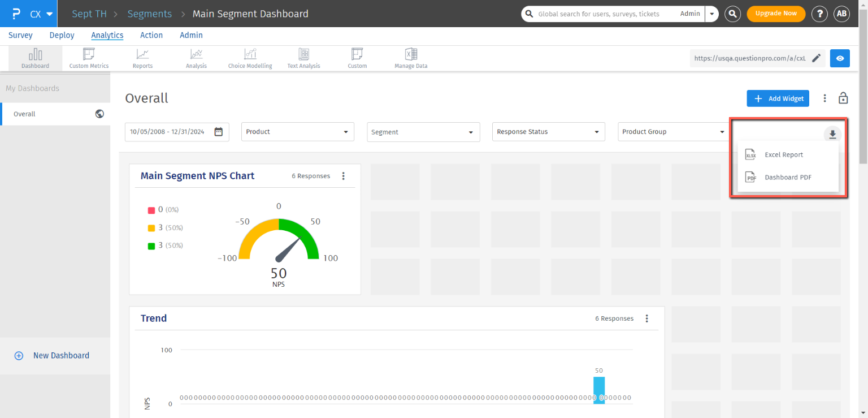
Task: Click the Trend widget title
Action: pyautogui.click(x=154, y=318)
